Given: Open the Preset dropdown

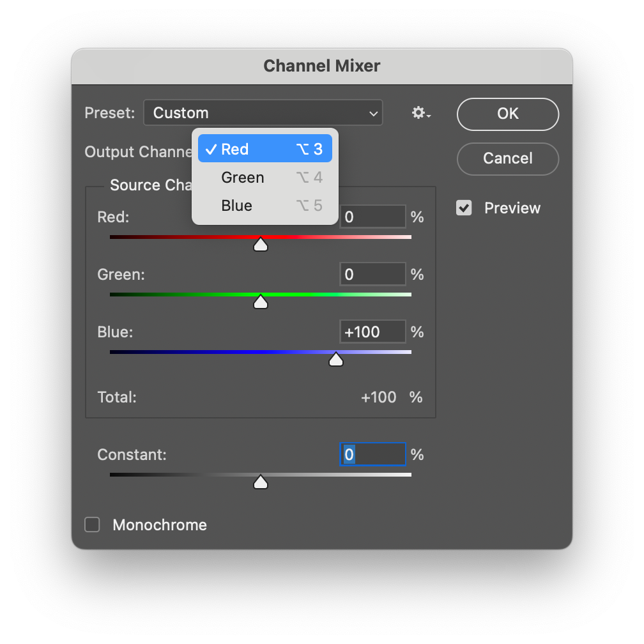Looking at the screenshot, I should tap(263, 113).
